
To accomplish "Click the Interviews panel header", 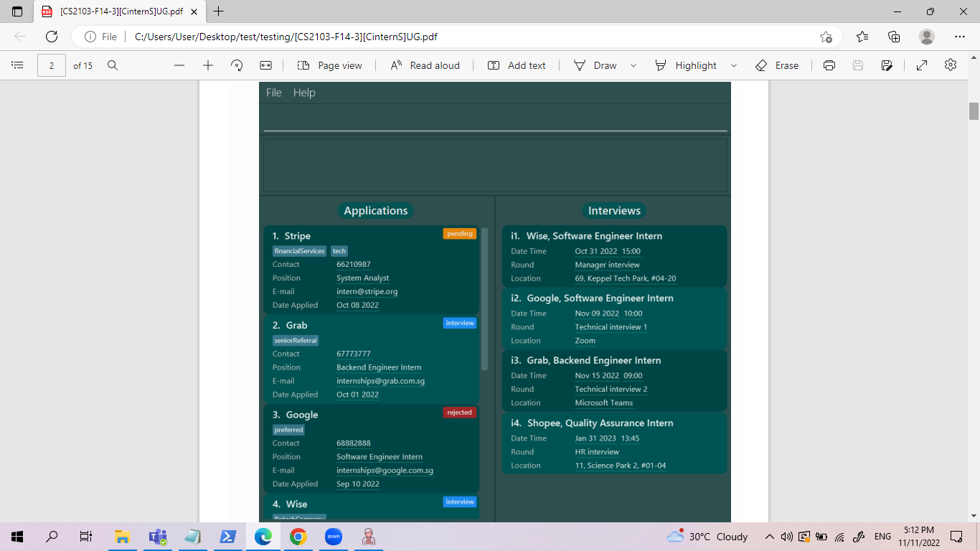I will click(614, 210).
